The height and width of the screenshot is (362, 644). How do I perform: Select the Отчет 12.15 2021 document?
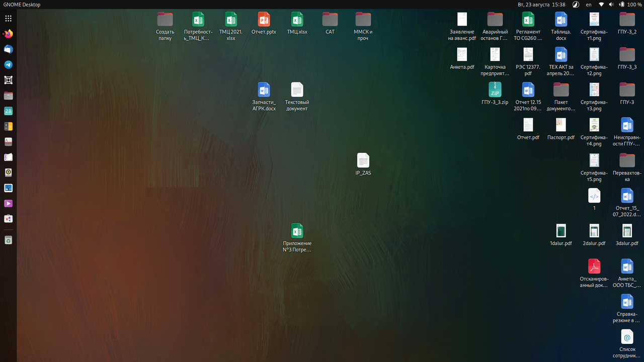click(528, 97)
